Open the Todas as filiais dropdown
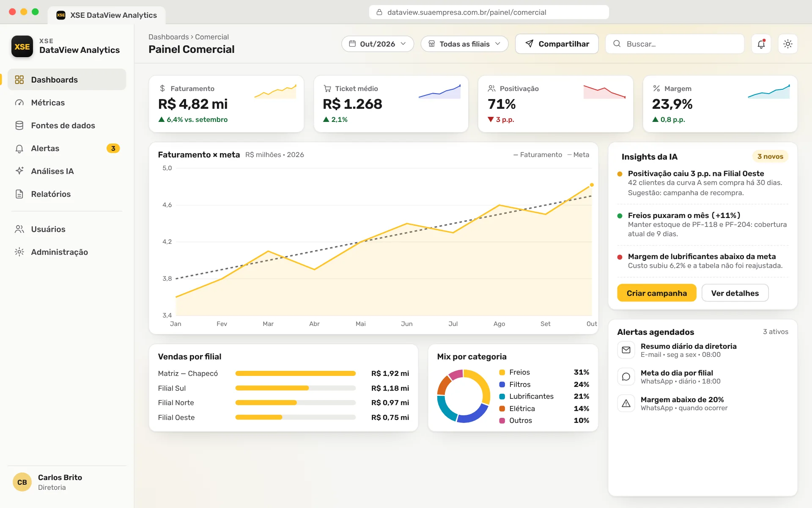 pos(464,44)
